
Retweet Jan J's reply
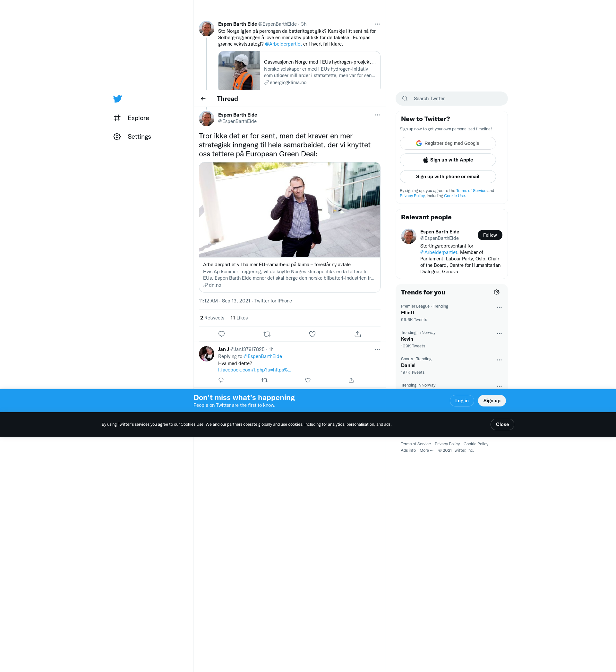[x=264, y=380]
